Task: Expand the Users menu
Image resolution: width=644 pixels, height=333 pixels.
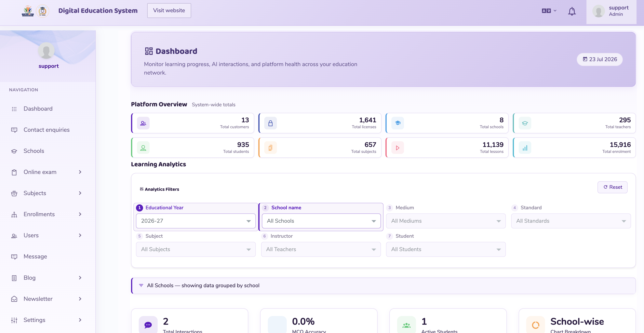Action: (47, 235)
